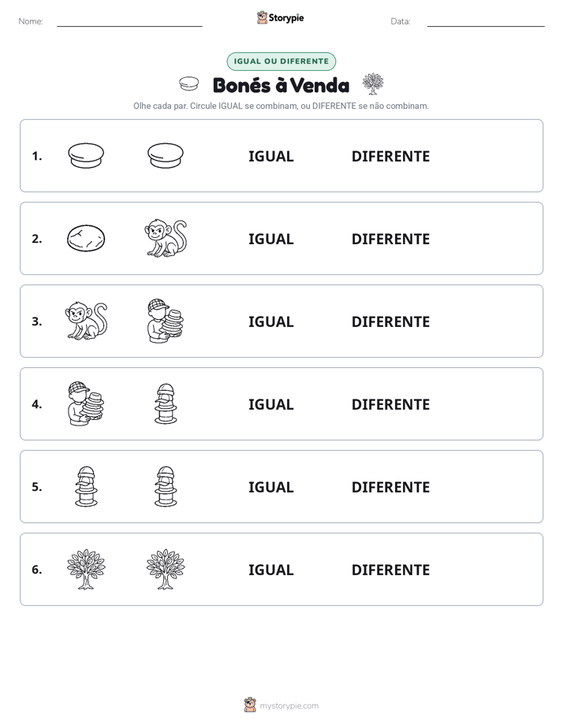Viewport: 563px width, 728px height.
Task: Select the monkey picture in row 2
Action: (x=166, y=238)
